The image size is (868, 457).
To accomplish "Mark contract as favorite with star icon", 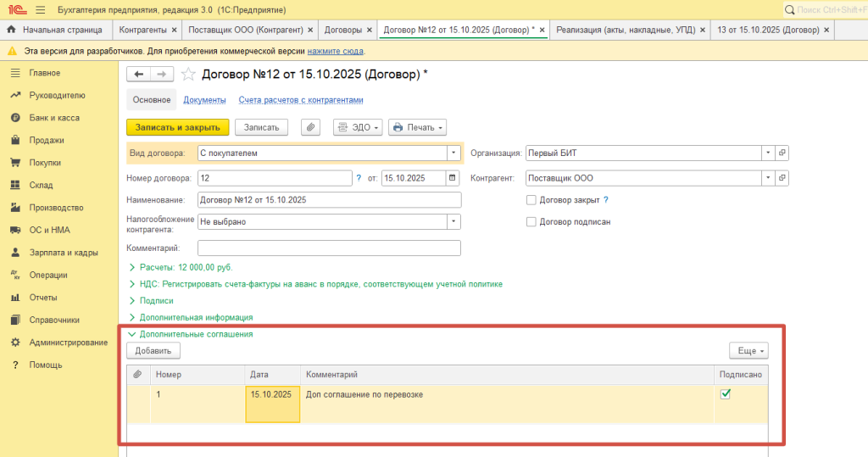I will 188,75.
